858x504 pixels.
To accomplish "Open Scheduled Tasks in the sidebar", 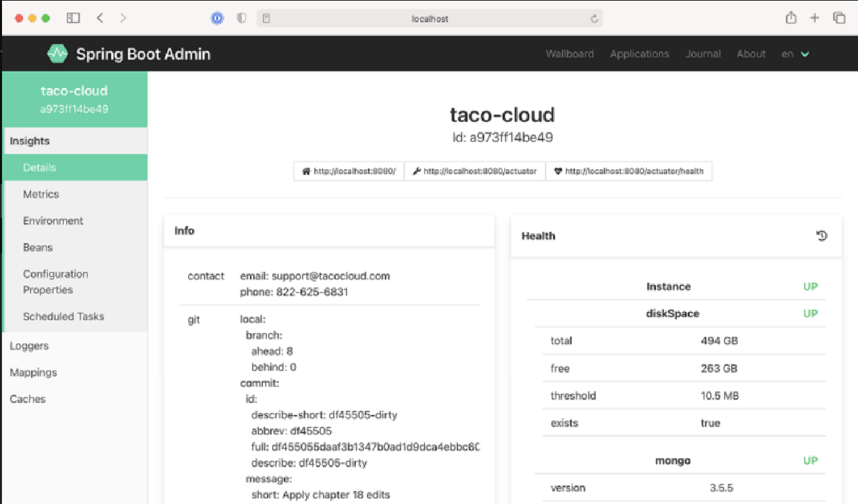I will pos(75,317).
